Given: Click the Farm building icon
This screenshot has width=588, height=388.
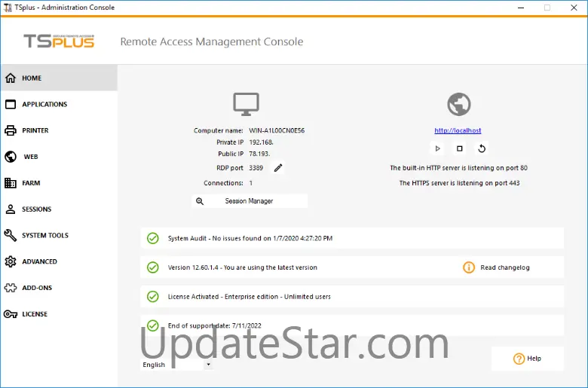Looking at the screenshot, I should [11, 183].
